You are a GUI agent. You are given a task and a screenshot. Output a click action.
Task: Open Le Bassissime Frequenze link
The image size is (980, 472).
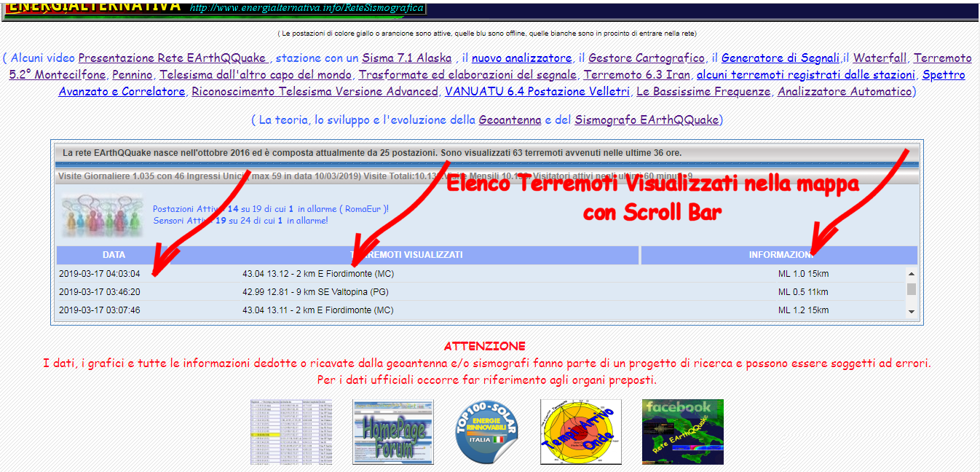tap(703, 91)
